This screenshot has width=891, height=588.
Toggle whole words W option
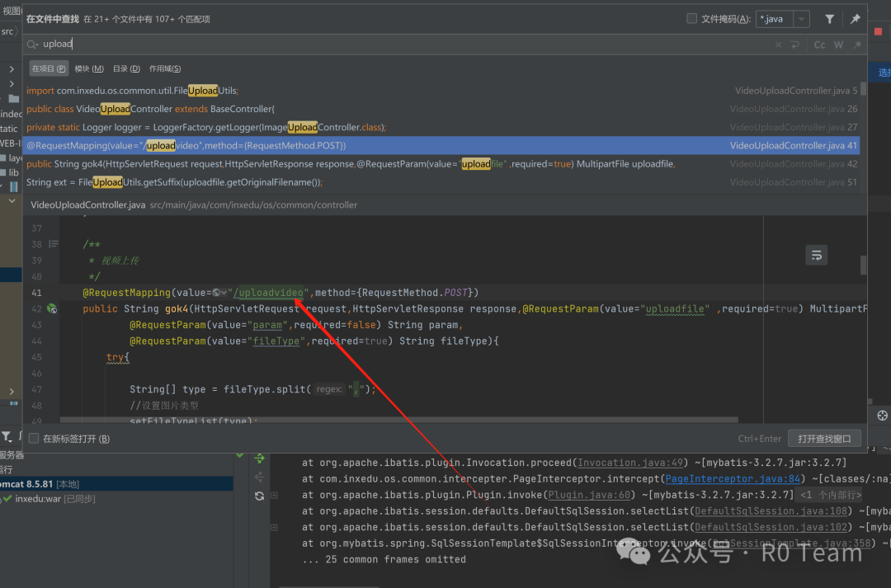click(839, 45)
